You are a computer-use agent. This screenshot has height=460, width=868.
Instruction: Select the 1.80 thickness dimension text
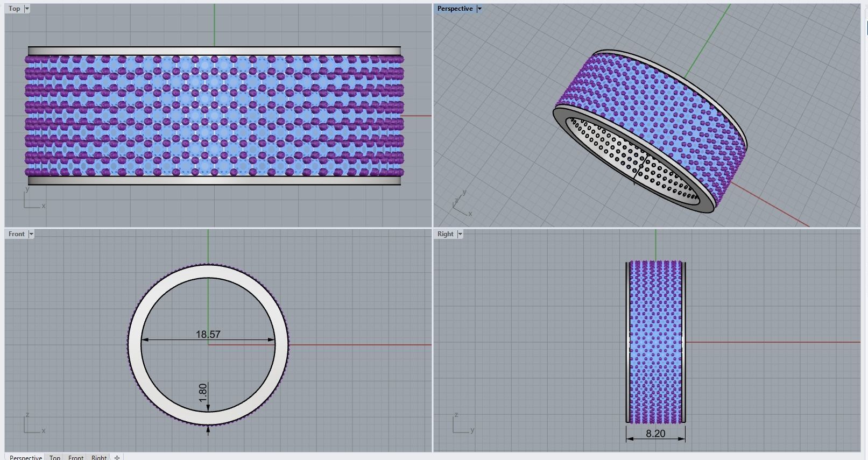[x=203, y=392]
